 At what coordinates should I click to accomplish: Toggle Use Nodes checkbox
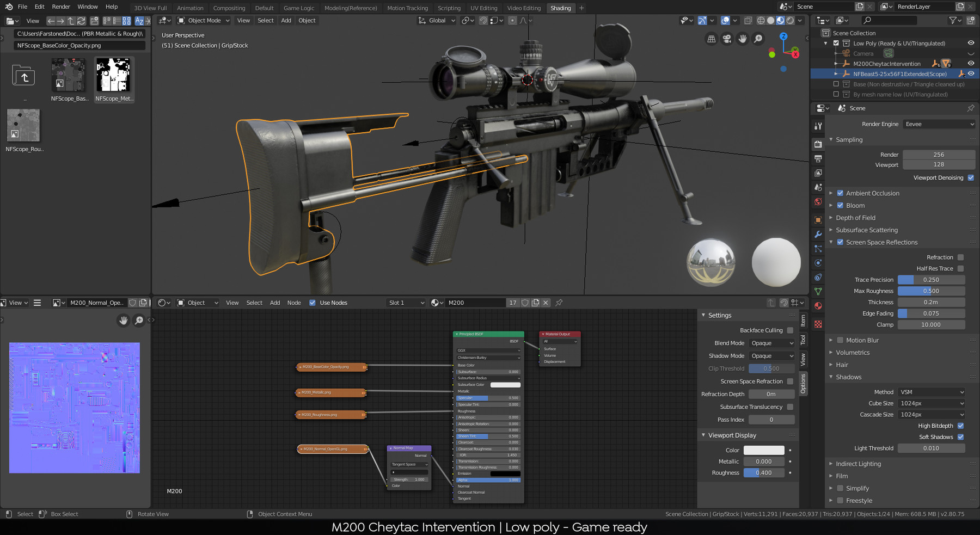tap(313, 303)
